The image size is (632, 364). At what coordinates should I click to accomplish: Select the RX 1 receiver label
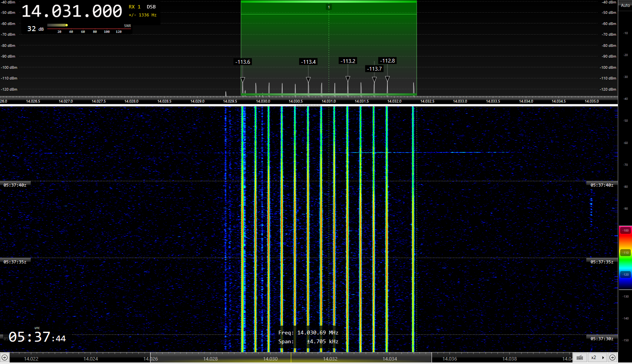(134, 7)
